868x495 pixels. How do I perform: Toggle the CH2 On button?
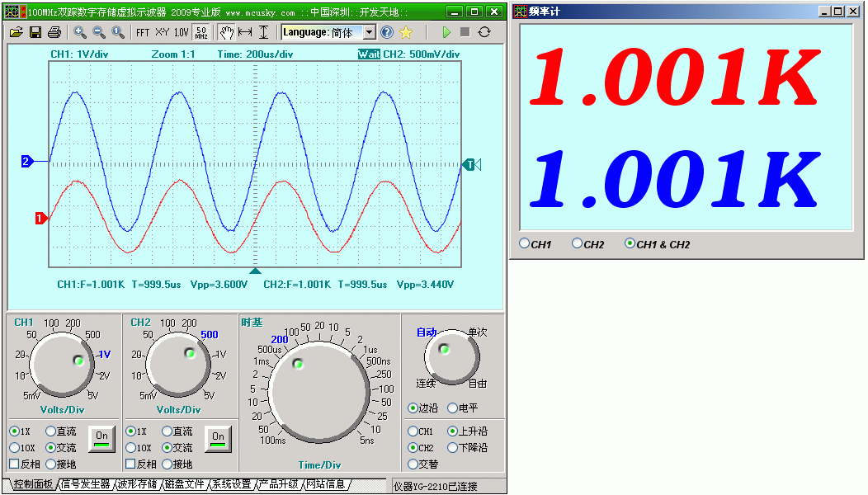(x=218, y=437)
